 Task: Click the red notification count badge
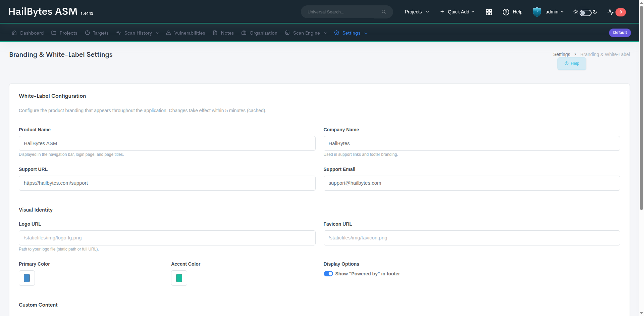pyautogui.click(x=621, y=12)
